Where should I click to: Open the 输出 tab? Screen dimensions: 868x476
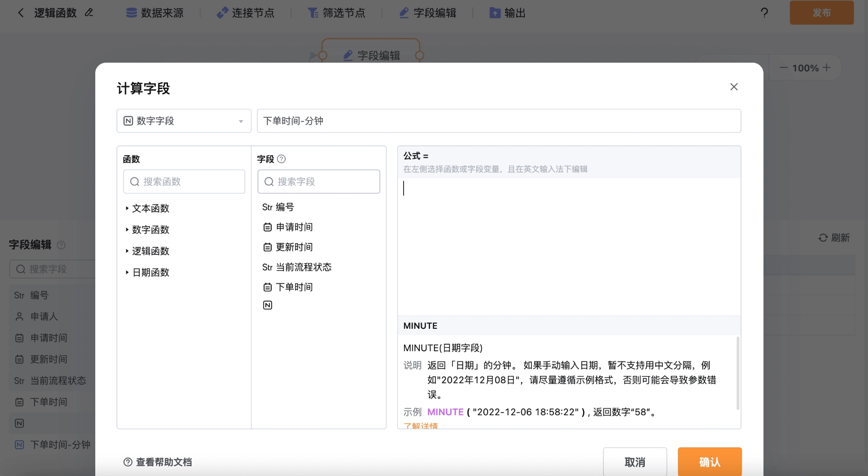(x=508, y=13)
